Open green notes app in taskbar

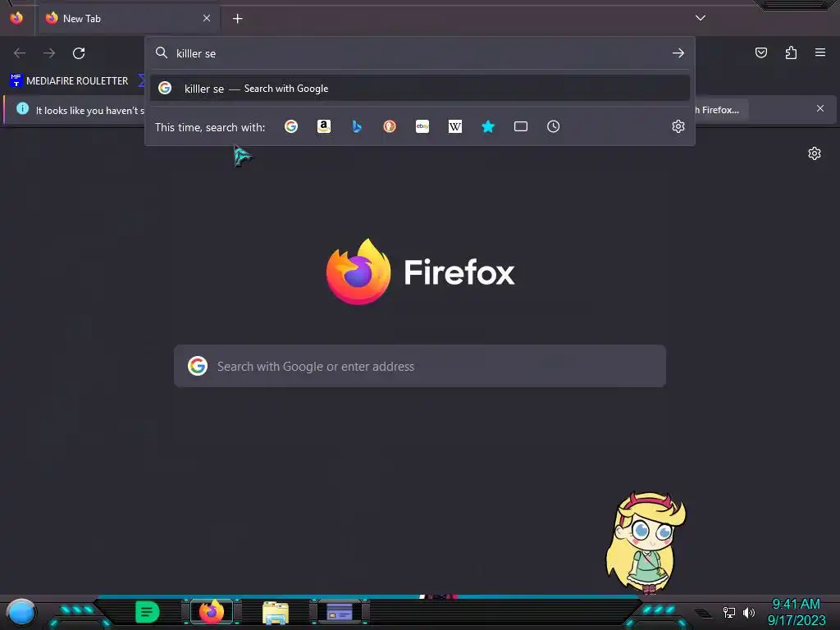click(148, 612)
